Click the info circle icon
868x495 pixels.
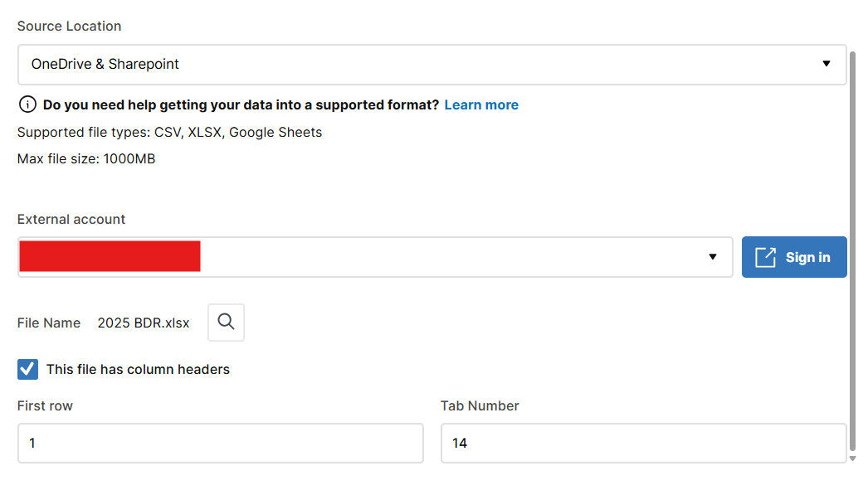[x=27, y=104]
